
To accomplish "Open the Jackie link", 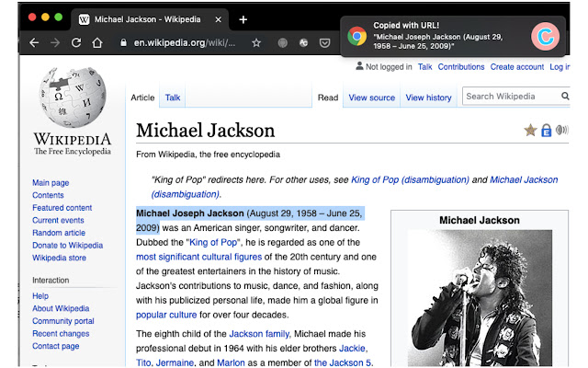I will pos(352,349).
